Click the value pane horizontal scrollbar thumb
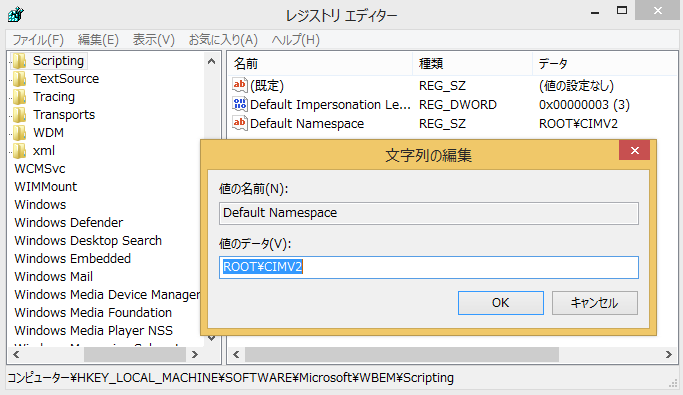The image size is (683, 395). [402, 354]
